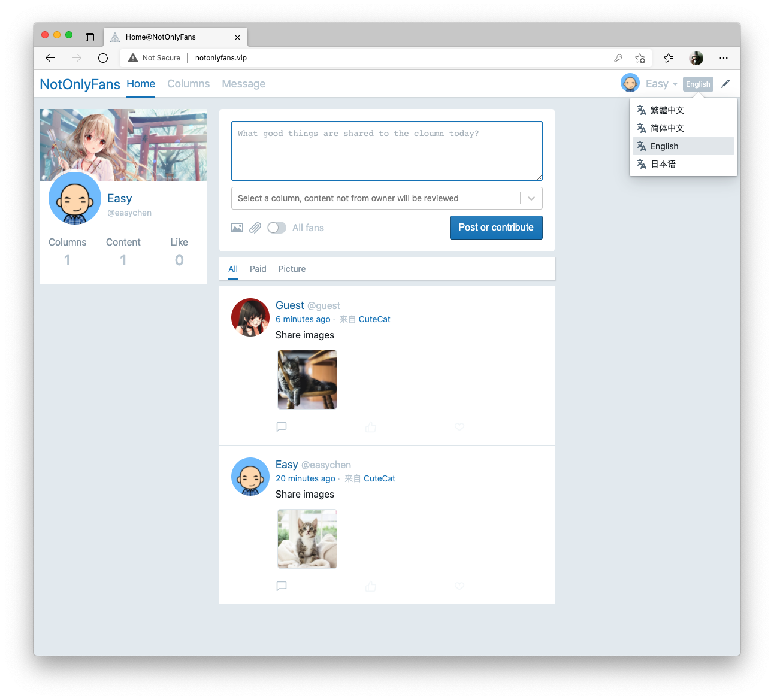Select 繁體中文 language option

[x=684, y=110]
